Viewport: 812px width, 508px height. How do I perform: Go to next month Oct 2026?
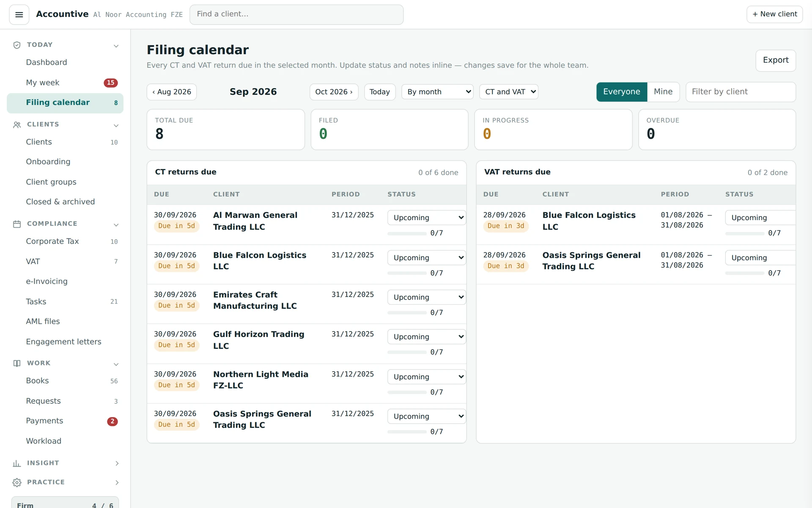[x=334, y=92]
